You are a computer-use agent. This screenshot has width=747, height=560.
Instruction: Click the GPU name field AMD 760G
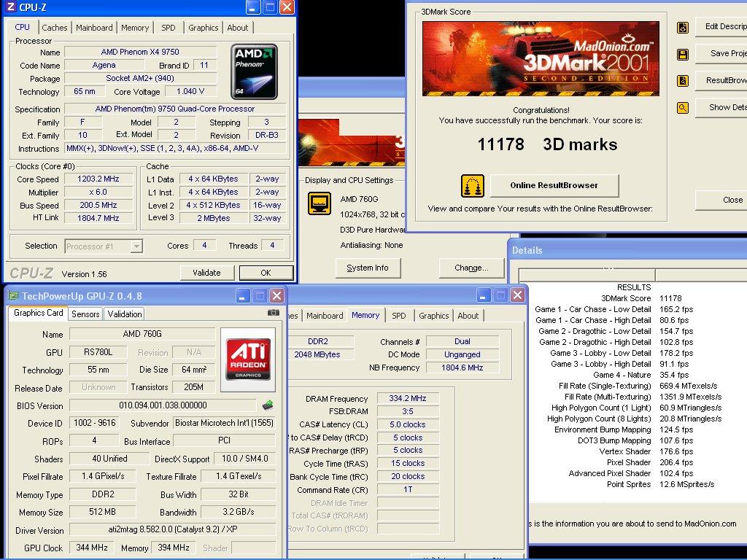[142, 334]
